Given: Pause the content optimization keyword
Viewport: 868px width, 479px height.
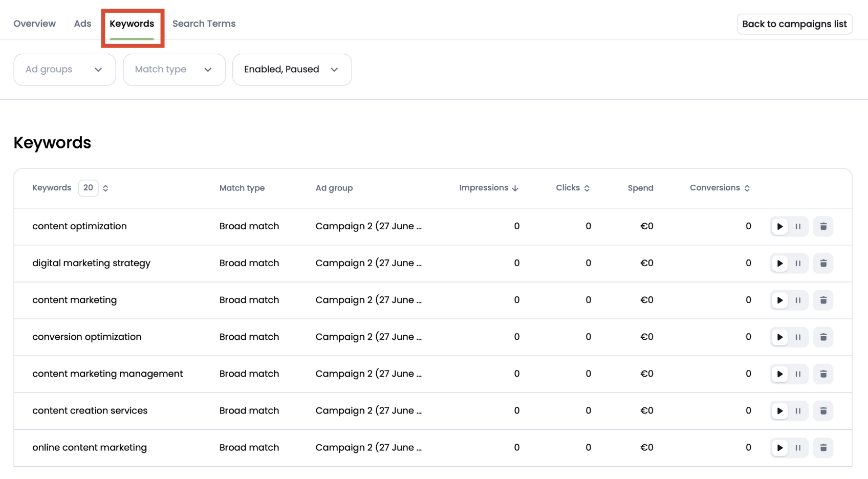Looking at the screenshot, I should click(x=797, y=226).
